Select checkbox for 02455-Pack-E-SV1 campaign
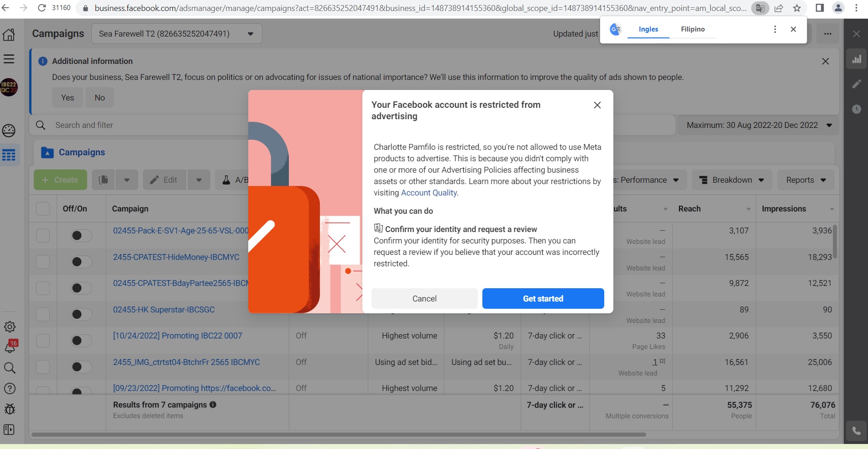 [x=43, y=235]
